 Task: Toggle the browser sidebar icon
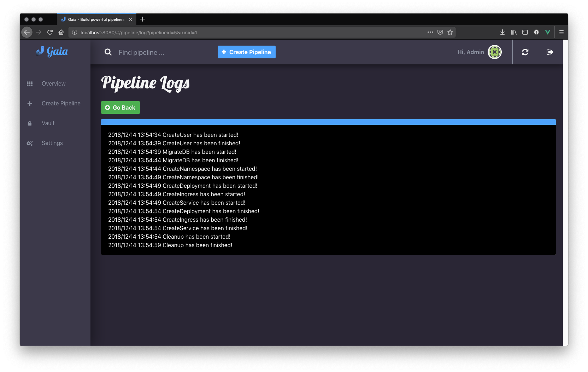525,32
